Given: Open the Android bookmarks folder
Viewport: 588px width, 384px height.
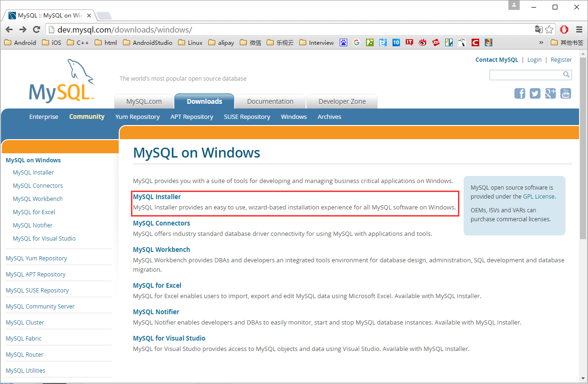Looking at the screenshot, I should click(20, 42).
